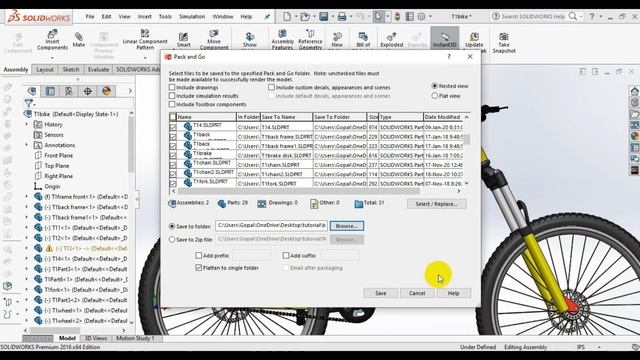Expand the T1wheel<1> tree node
The image size is (640, 360).
(27, 310)
